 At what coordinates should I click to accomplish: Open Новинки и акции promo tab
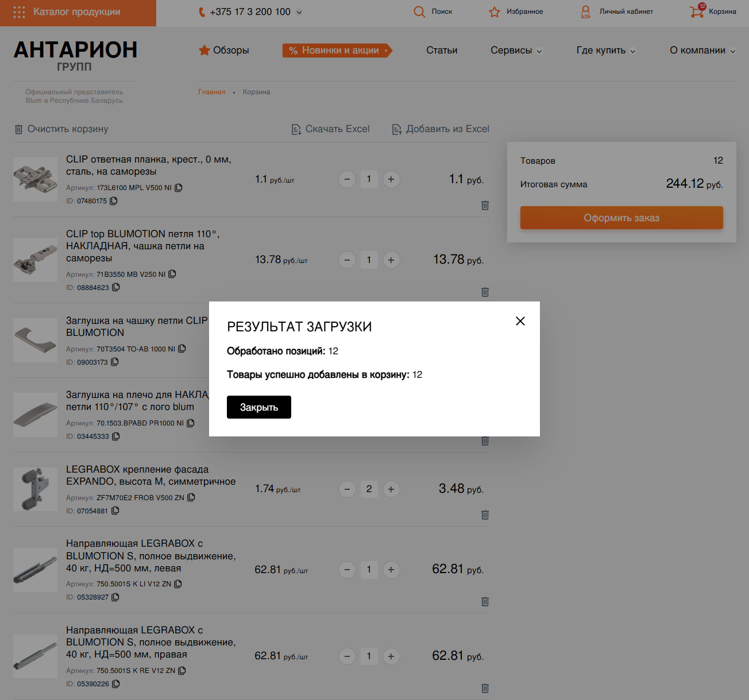[337, 51]
